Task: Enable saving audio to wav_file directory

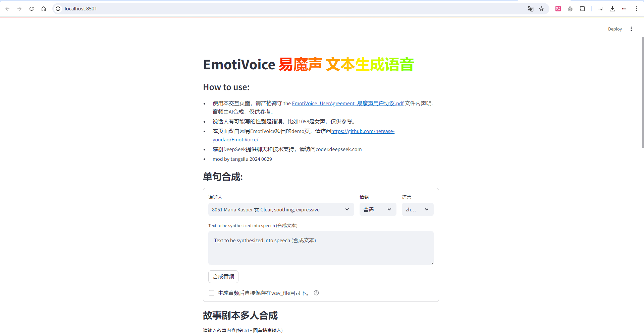Action: click(212, 293)
